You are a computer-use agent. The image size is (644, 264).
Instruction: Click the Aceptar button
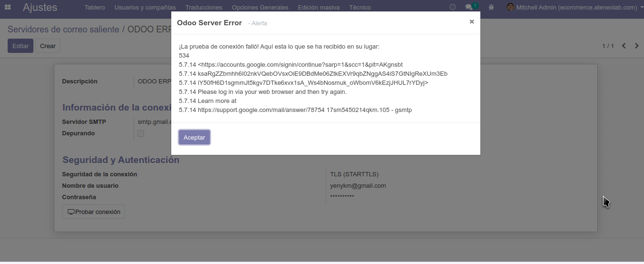[194, 137]
